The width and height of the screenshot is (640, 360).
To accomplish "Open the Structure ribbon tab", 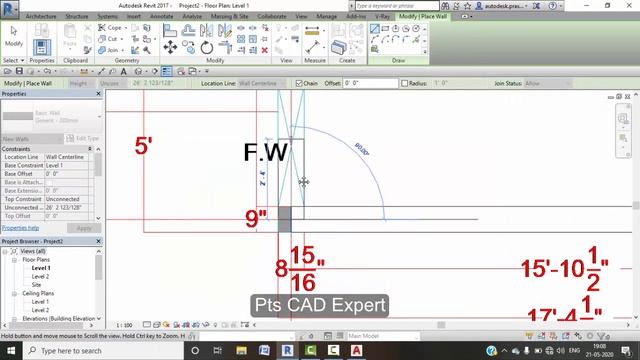I will [x=77, y=16].
